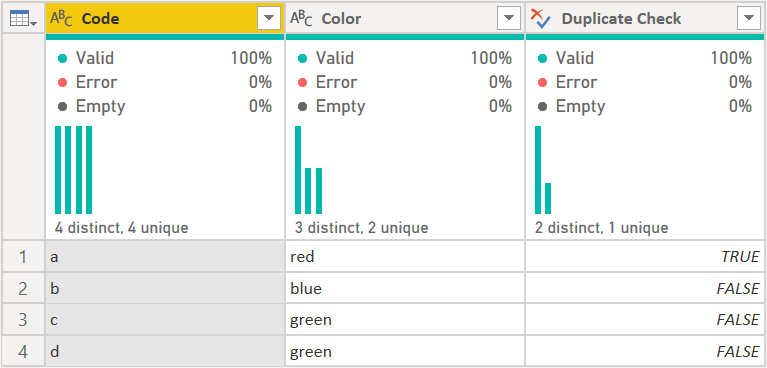The image size is (767, 368).
Task: Click the Color column text type icon
Action: click(301, 19)
